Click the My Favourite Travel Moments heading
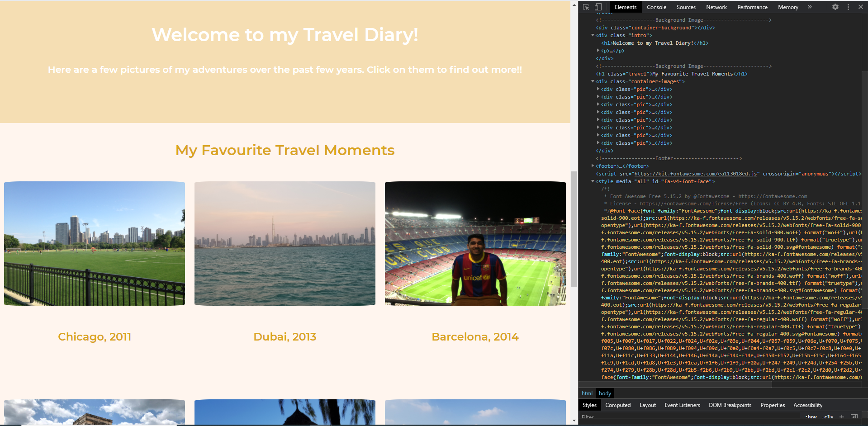Viewport: 868px width, 426px height. [285, 150]
